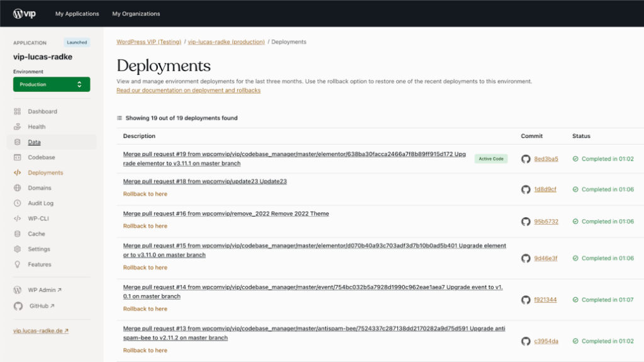Open pull request #16 Remove 2022 Theme
Image resolution: width=644 pixels, height=362 pixels.
click(226, 213)
